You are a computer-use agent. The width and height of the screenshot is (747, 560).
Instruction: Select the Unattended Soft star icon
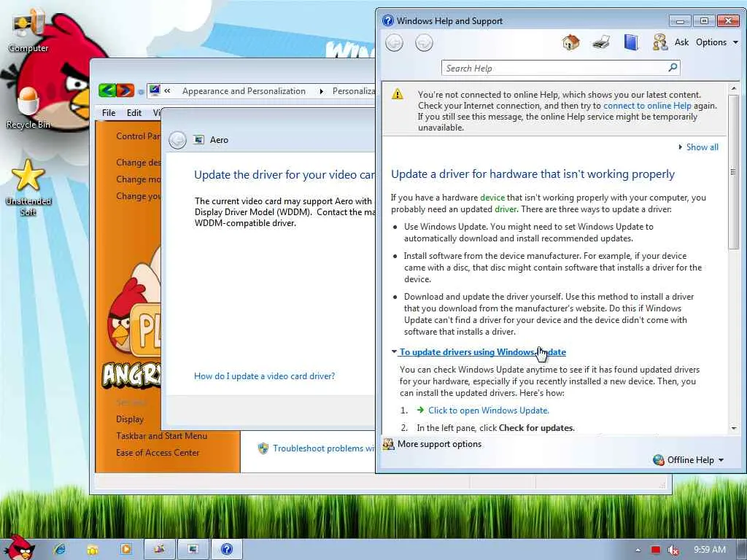pos(28,187)
